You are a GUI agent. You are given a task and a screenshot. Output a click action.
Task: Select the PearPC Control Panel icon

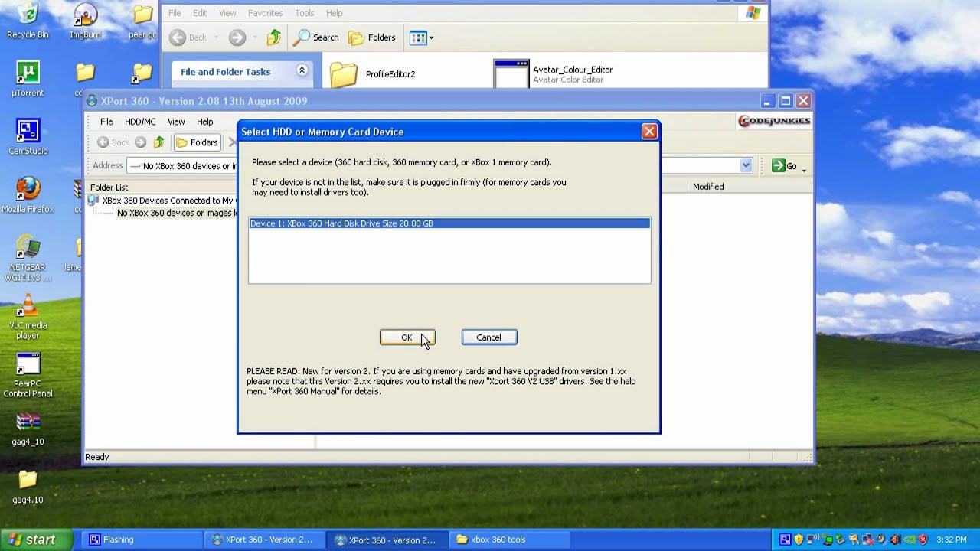[x=28, y=374]
